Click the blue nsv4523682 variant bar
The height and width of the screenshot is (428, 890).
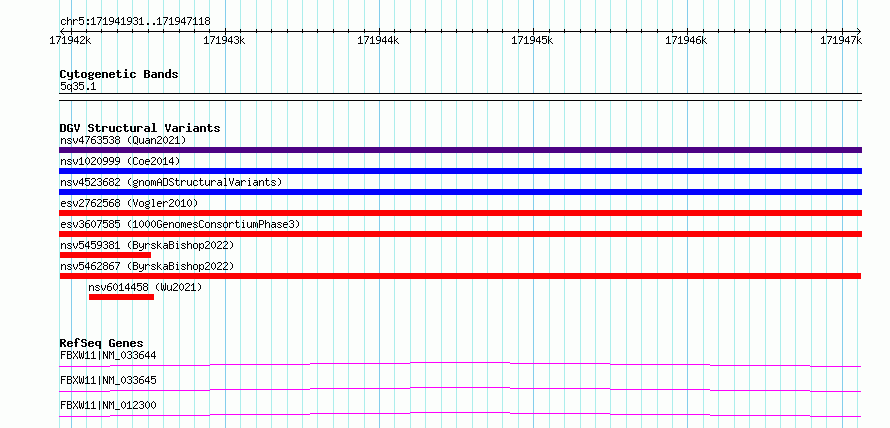460,192
